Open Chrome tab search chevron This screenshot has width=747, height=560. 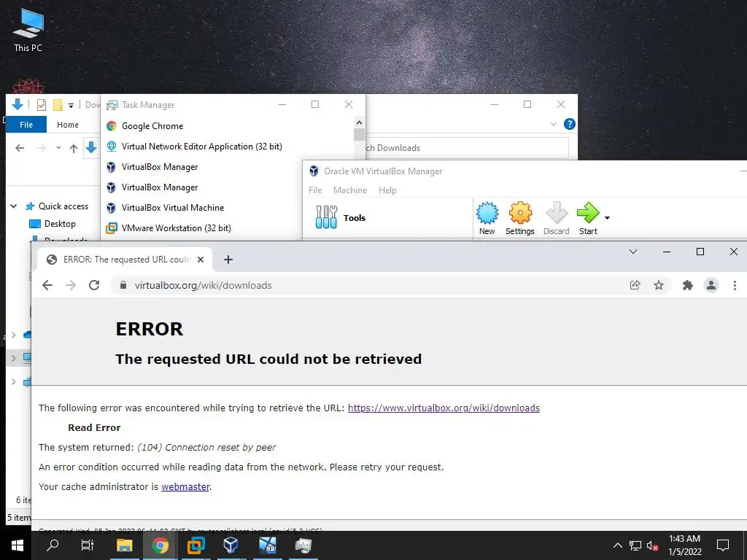coord(633,252)
